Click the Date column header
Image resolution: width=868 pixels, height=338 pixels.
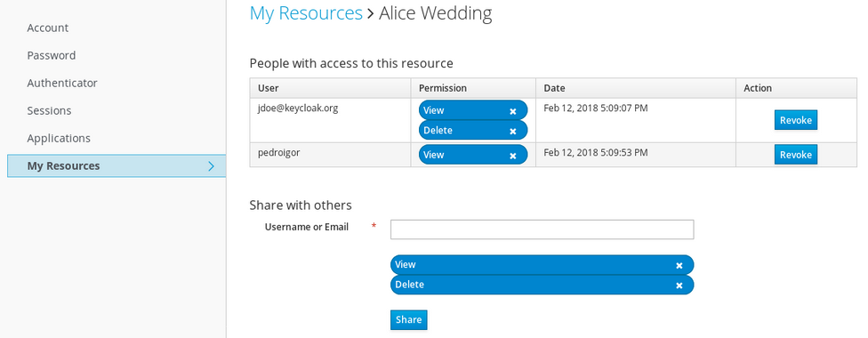tap(636, 88)
